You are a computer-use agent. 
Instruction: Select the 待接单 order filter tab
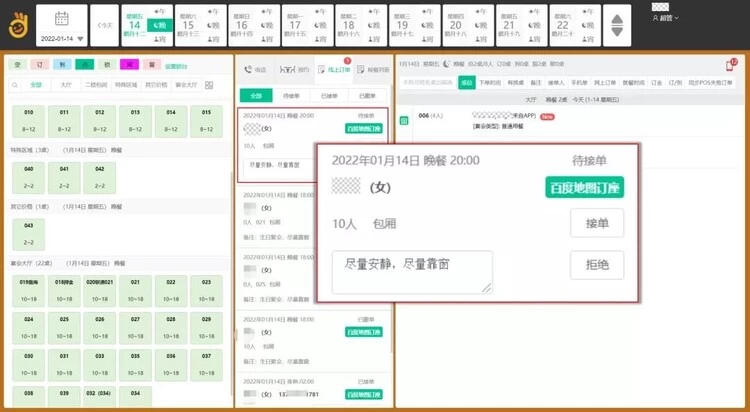tap(292, 96)
